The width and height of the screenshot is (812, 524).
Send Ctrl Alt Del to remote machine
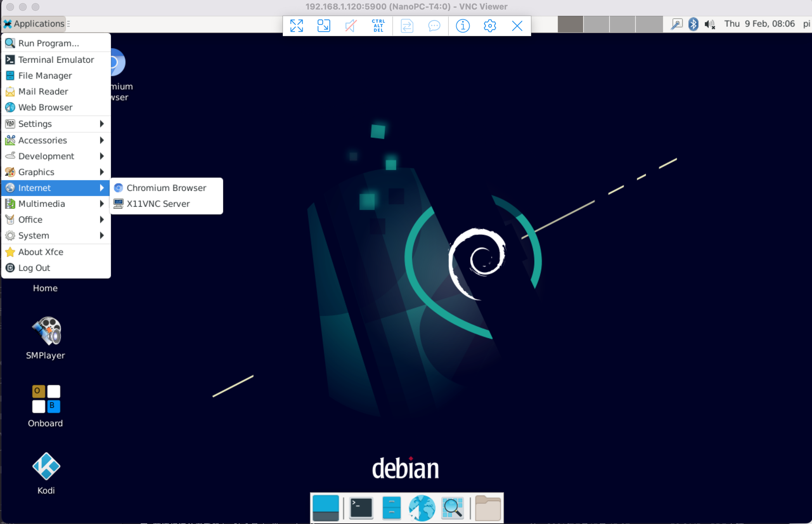pyautogui.click(x=378, y=25)
